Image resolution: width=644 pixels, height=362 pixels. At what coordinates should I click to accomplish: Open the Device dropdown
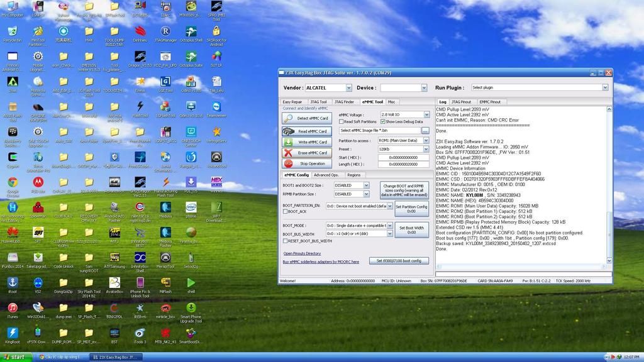point(424,88)
